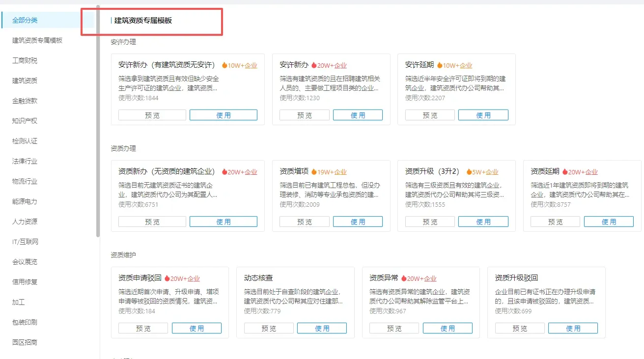Screen dimensions: 644x359
Task: Click the 动态核查 card title
Action: tap(258, 278)
